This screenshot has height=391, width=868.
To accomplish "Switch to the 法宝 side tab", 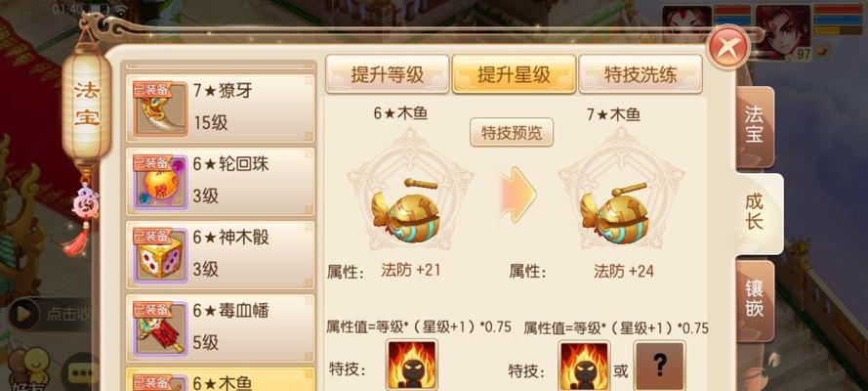I will click(754, 127).
